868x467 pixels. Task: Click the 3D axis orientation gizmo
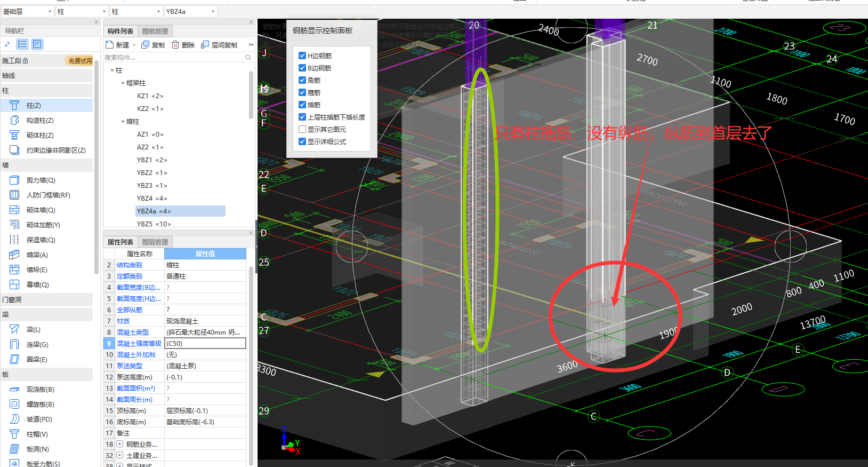pyautogui.click(x=291, y=442)
